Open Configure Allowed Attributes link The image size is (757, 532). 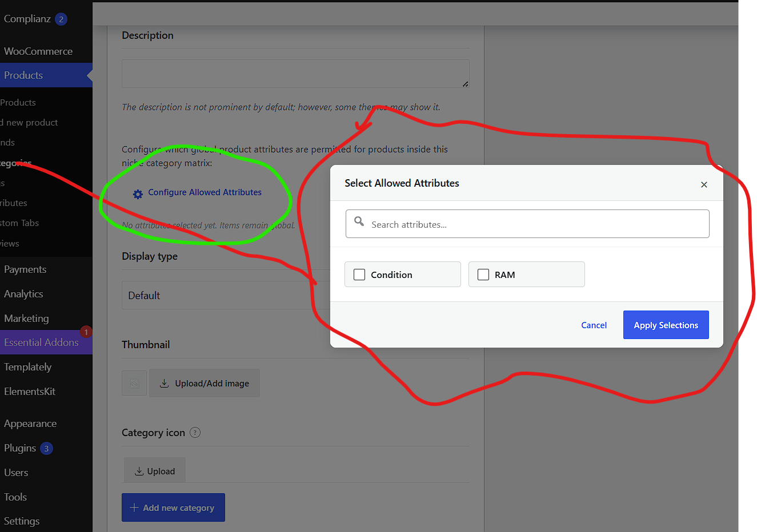click(x=205, y=192)
